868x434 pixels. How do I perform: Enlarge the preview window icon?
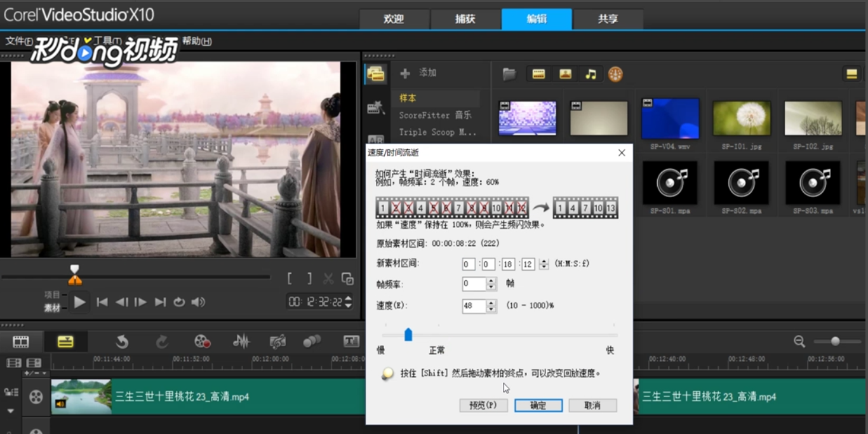pos(347,278)
